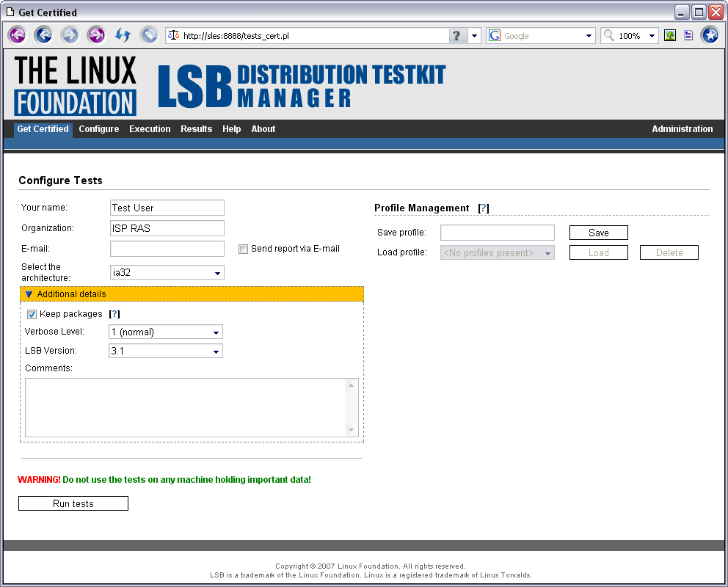The image size is (728, 587).
Task: Click the grey Forward arrow button
Action: pos(70,35)
